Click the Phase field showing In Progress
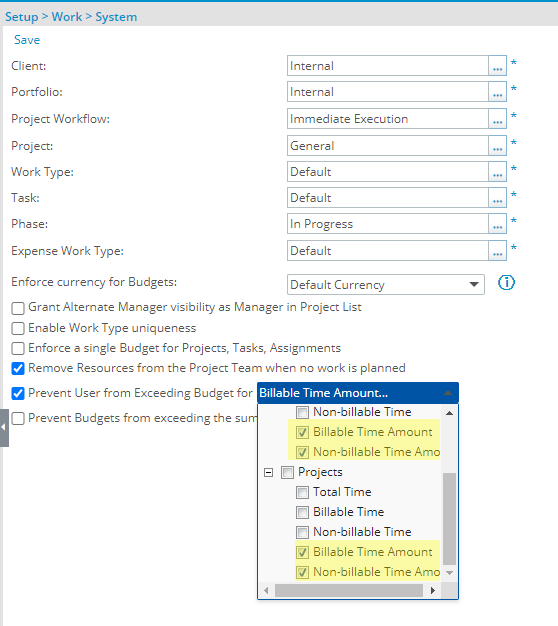The width and height of the screenshot is (558, 626). point(388,224)
